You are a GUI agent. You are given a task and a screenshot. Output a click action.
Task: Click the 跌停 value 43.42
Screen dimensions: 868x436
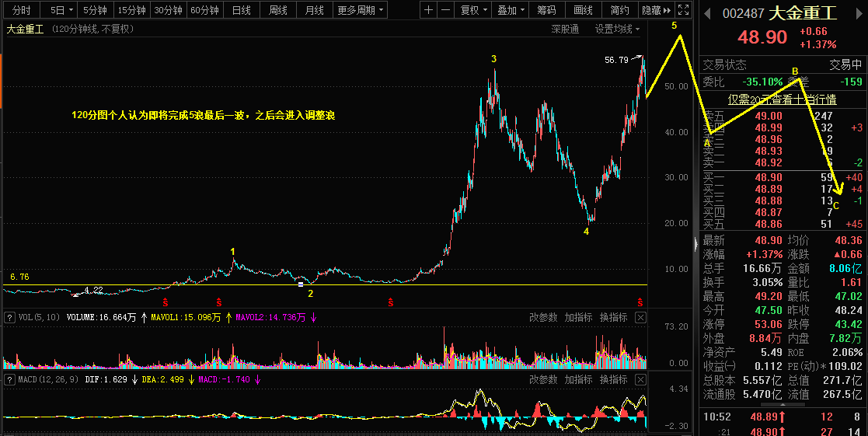(847, 324)
